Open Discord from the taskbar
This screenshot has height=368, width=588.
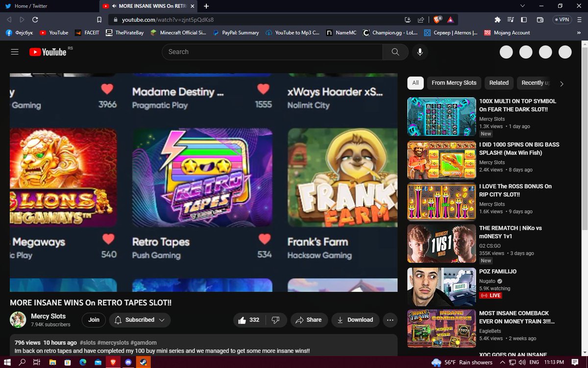click(x=128, y=362)
